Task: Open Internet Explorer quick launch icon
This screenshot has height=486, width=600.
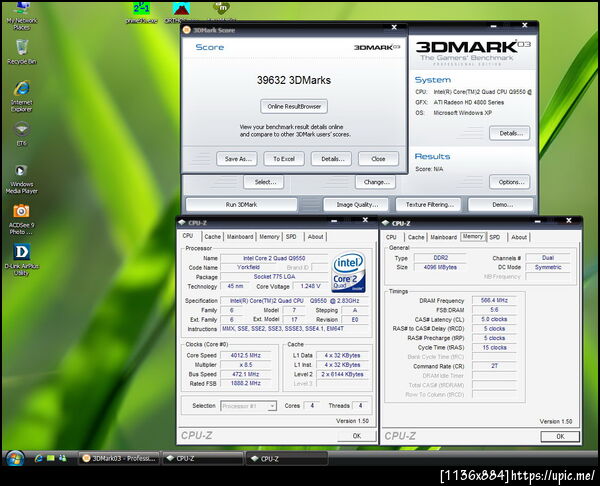Action: tap(38, 458)
